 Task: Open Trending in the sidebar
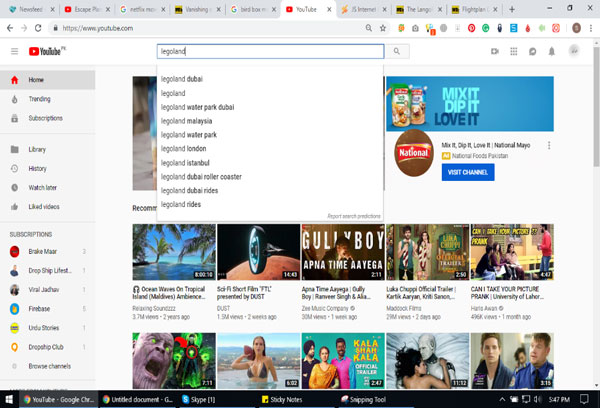pyautogui.click(x=47, y=99)
